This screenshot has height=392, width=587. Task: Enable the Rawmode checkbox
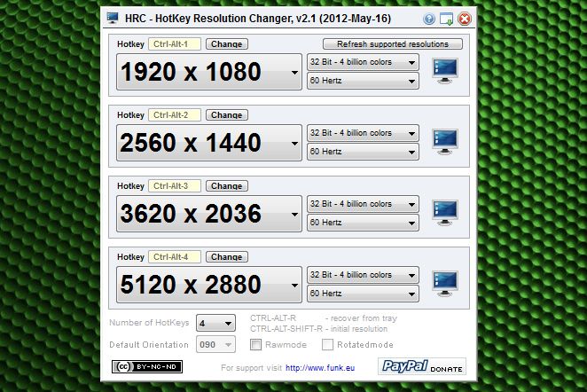pyautogui.click(x=256, y=344)
